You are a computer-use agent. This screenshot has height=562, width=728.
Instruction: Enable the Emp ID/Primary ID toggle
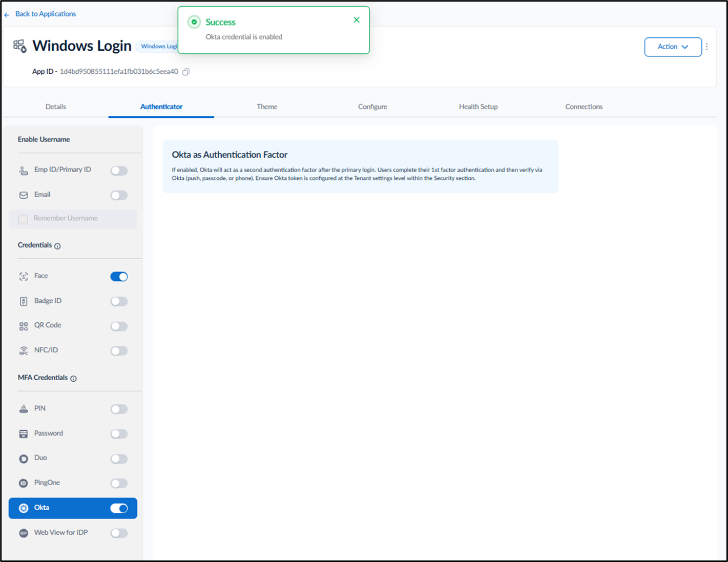119,171
